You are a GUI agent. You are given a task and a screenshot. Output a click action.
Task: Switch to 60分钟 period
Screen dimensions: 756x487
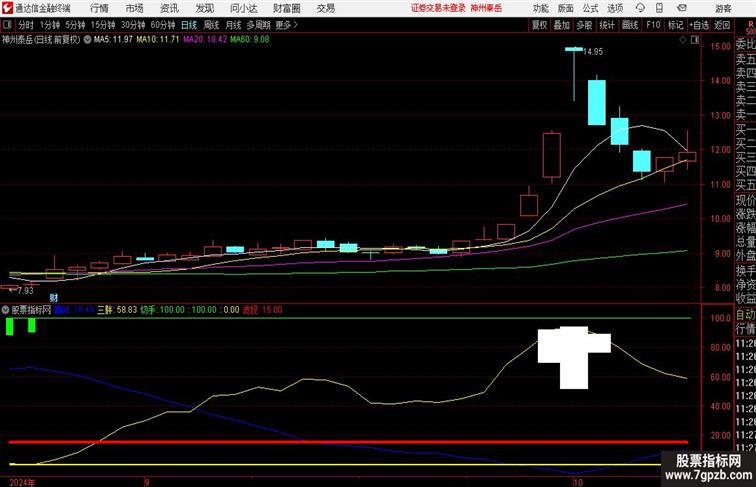point(163,25)
